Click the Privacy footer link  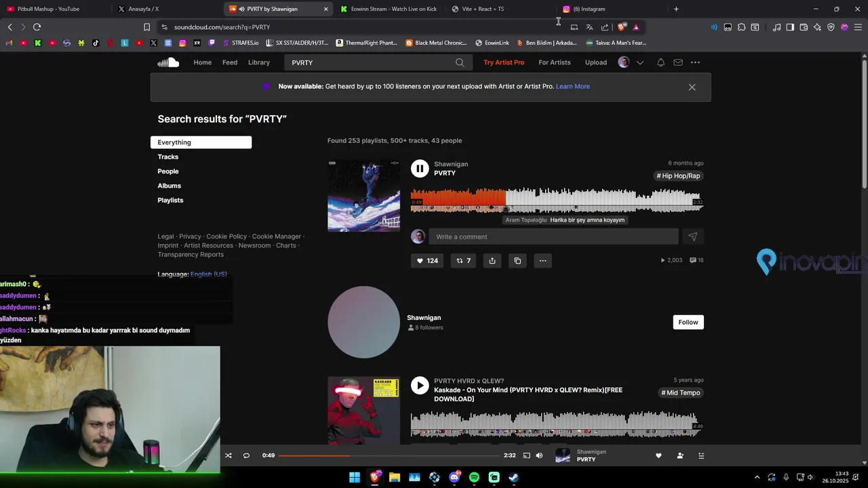tap(190, 237)
